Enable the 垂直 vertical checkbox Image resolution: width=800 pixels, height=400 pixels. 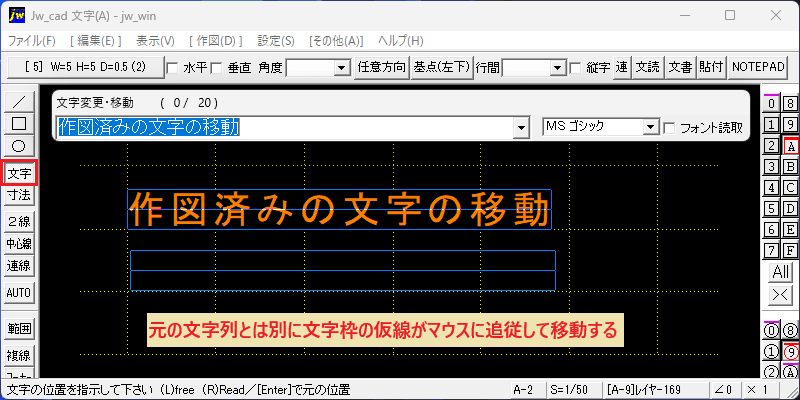(216, 68)
